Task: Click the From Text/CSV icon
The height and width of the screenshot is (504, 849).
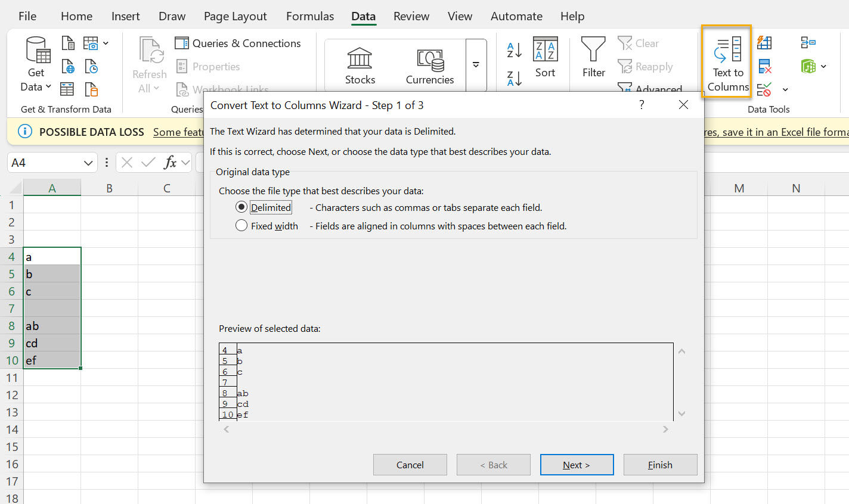Action: (68, 43)
